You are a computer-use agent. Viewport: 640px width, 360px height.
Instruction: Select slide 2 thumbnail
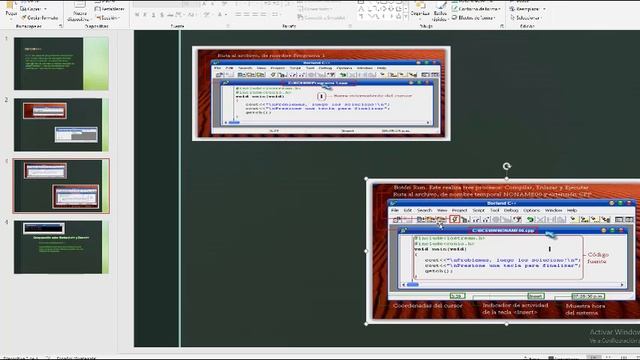point(61,125)
